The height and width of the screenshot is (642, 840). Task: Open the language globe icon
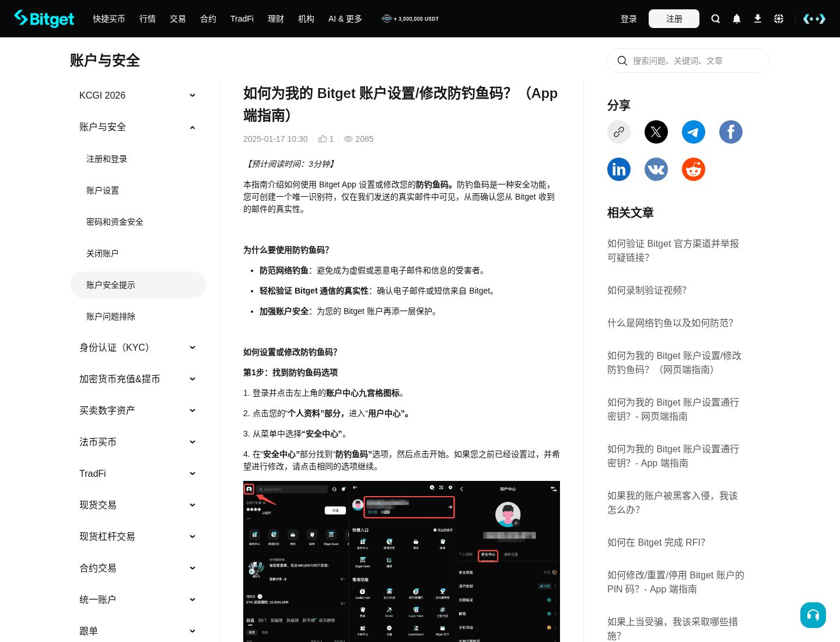point(779,19)
